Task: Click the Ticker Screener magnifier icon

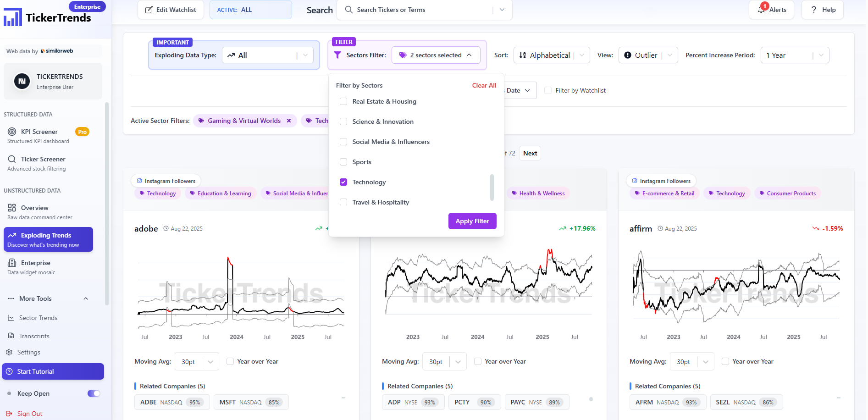Action: [12, 159]
